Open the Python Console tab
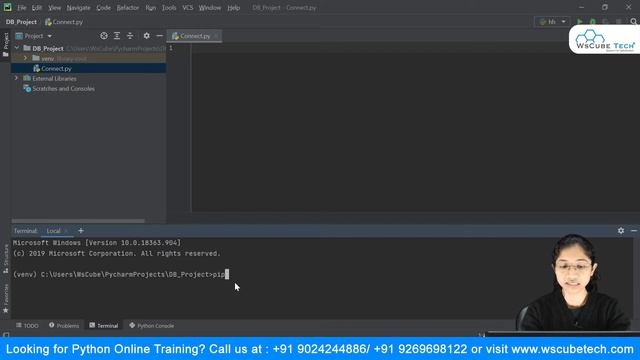Screen dimensions: 640x360 [151, 325]
